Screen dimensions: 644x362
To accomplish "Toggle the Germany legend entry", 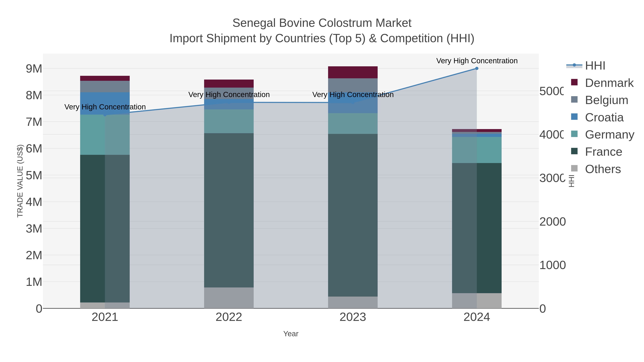I will pyautogui.click(x=602, y=134).
